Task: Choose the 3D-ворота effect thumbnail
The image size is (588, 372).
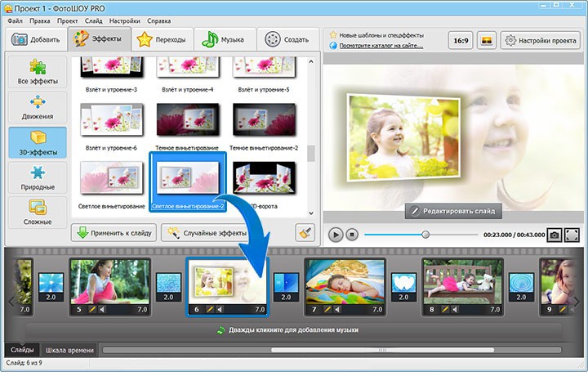Action: (264, 178)
